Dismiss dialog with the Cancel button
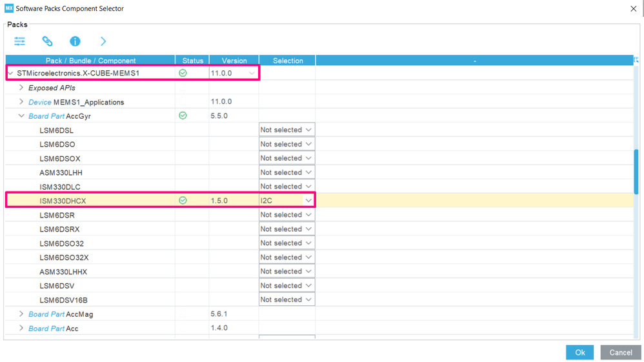 (x=621, y=352)
